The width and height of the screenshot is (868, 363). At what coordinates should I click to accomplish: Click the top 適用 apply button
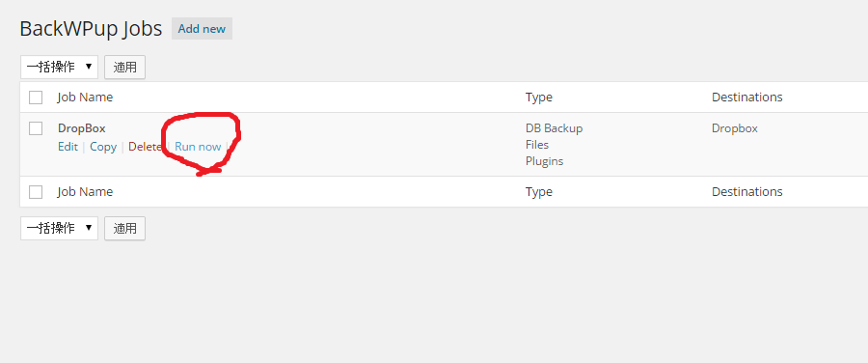coord(124,67)
